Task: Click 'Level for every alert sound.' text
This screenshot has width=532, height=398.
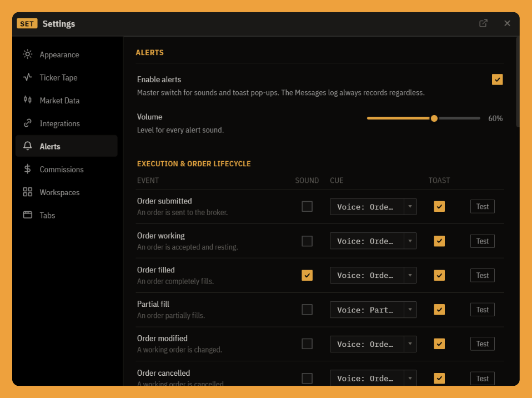Action: click(180, 130)
